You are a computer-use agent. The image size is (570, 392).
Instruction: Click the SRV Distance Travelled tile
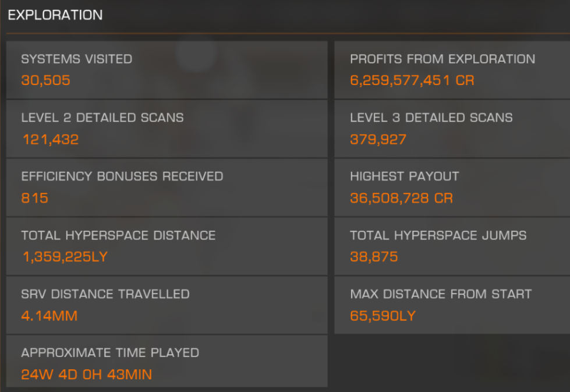(167, 305)
